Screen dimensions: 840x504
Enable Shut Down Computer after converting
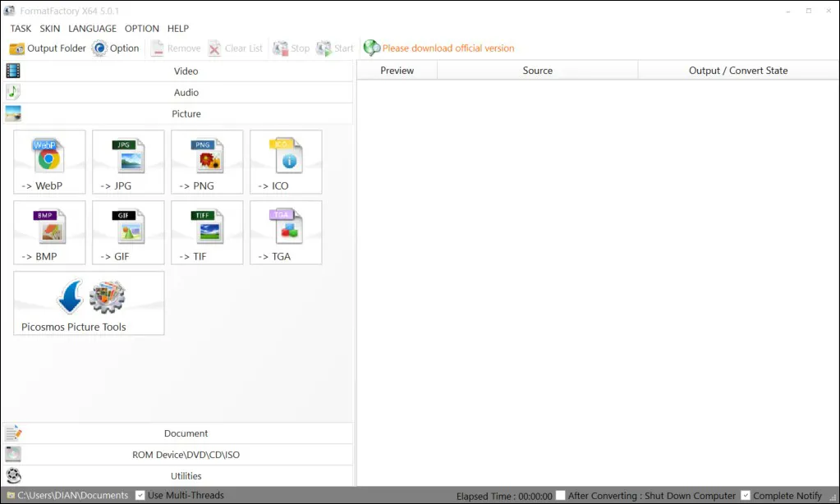560,495
